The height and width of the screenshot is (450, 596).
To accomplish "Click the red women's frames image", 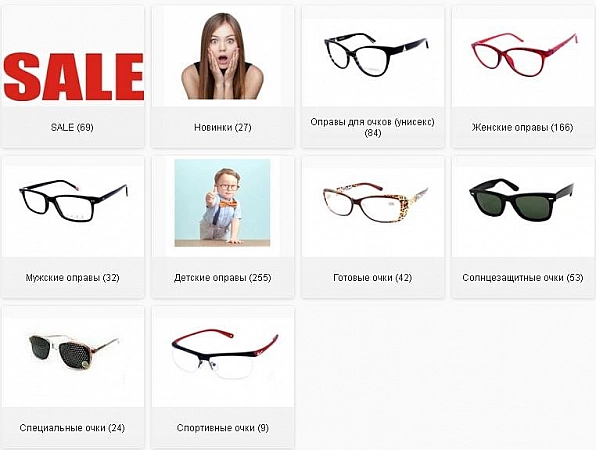I will coord(524,54).
